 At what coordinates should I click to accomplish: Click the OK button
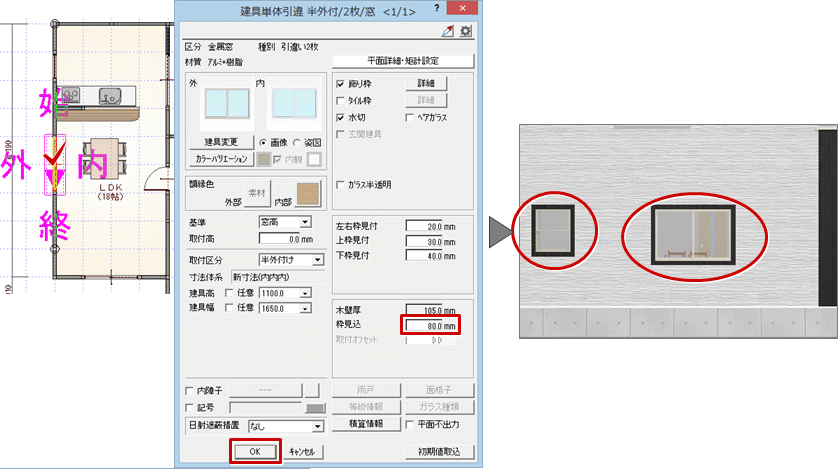point(255,451)
